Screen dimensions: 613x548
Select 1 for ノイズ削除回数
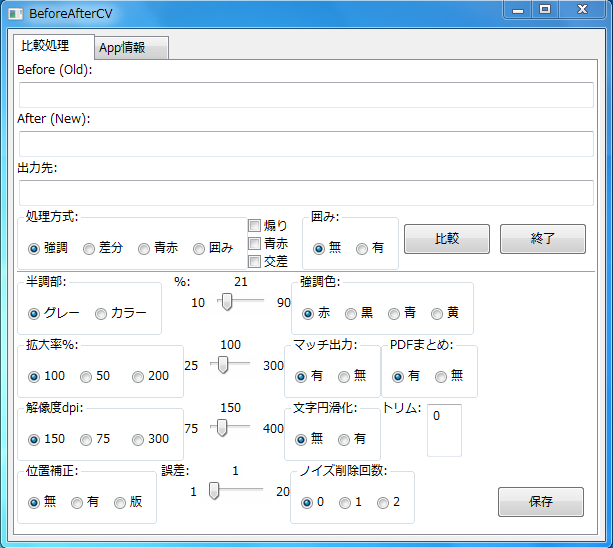(351, 502)
